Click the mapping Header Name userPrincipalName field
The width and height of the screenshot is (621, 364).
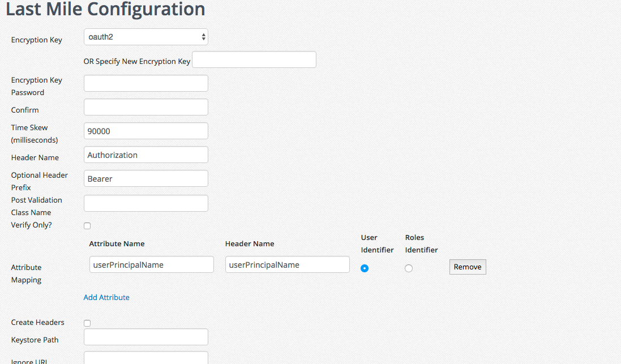[x=287, y=264]
